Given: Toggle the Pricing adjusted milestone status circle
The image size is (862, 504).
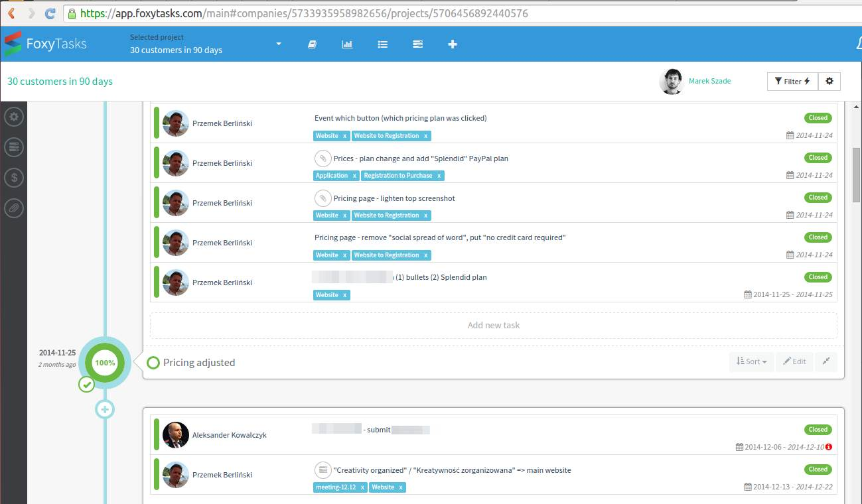Looking at the screenshot, I should click(153, 363).
